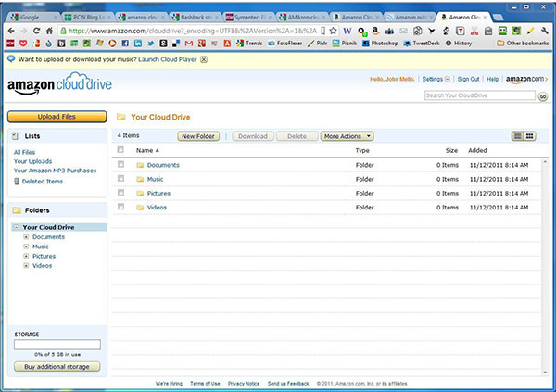The width and height of the screenshot is (556, 392).
Task: Open the Your Uploads list
Action: (32, 161)
